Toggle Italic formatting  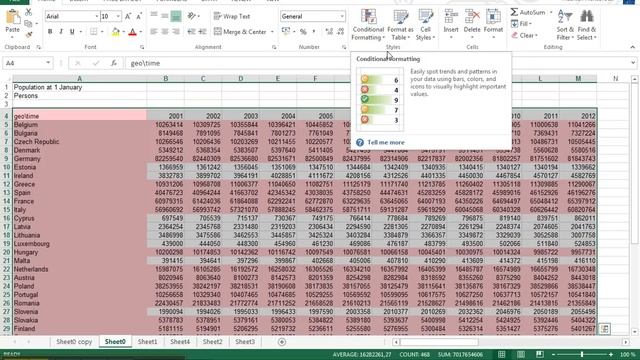(x=61, y=31)
